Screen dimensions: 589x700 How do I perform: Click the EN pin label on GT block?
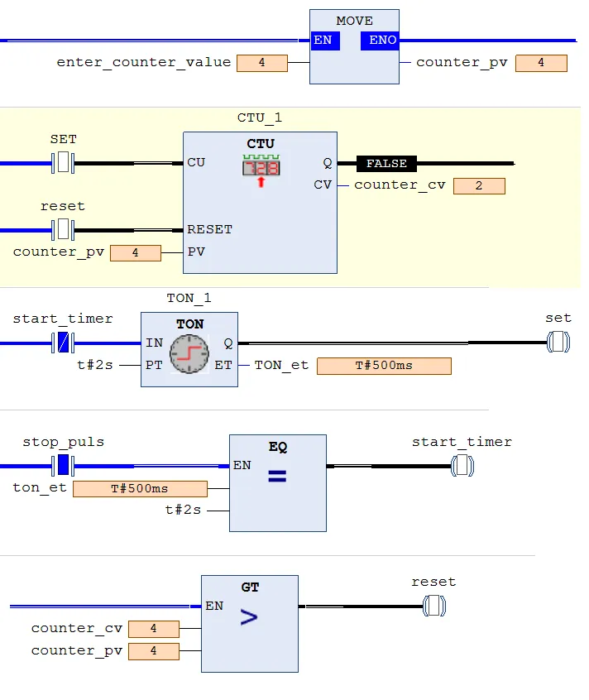point(214,606)
